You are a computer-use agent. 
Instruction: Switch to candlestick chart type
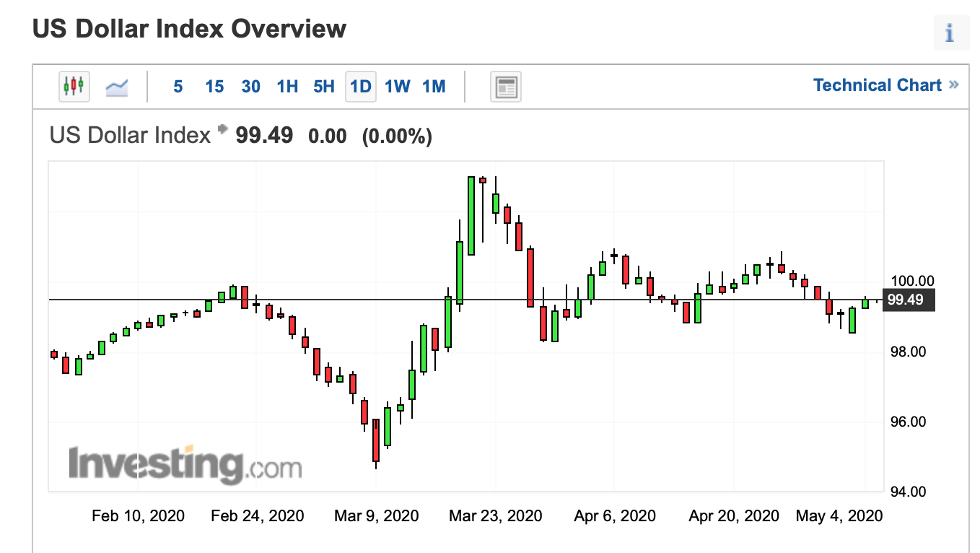click(x=74, y=87)
